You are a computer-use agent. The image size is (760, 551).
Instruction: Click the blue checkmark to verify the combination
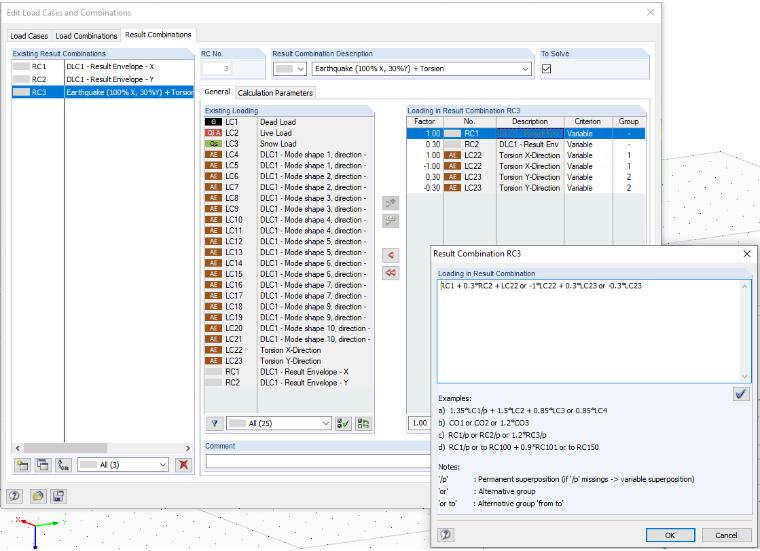pyautogui.click(x=741, y=394)
